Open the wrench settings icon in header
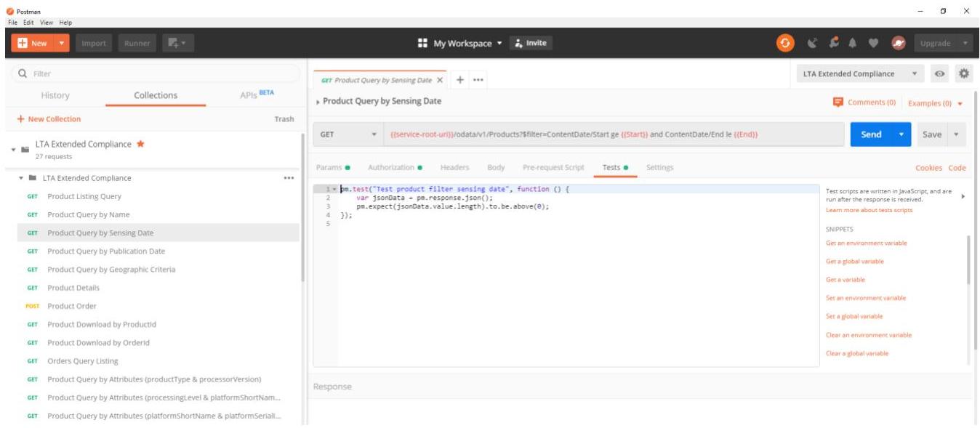This screenshot has height=428, width=980. pos(835,44)
